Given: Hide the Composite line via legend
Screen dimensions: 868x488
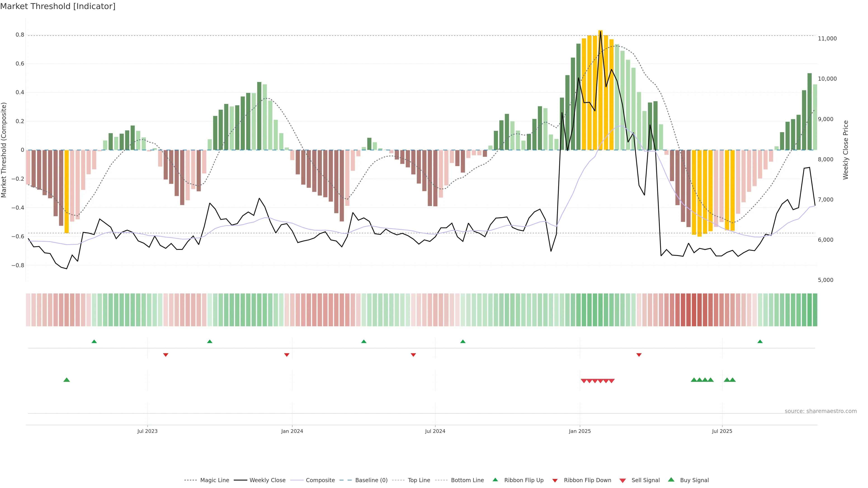Looking at the screenshot, I should pyautogui.click(x=320, y=480).
